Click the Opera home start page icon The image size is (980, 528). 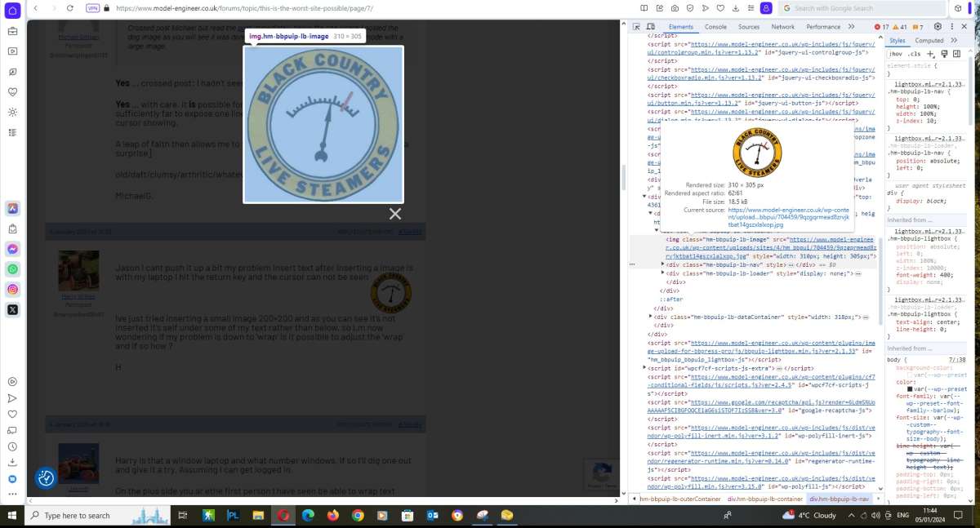click(x=12, y=9)
